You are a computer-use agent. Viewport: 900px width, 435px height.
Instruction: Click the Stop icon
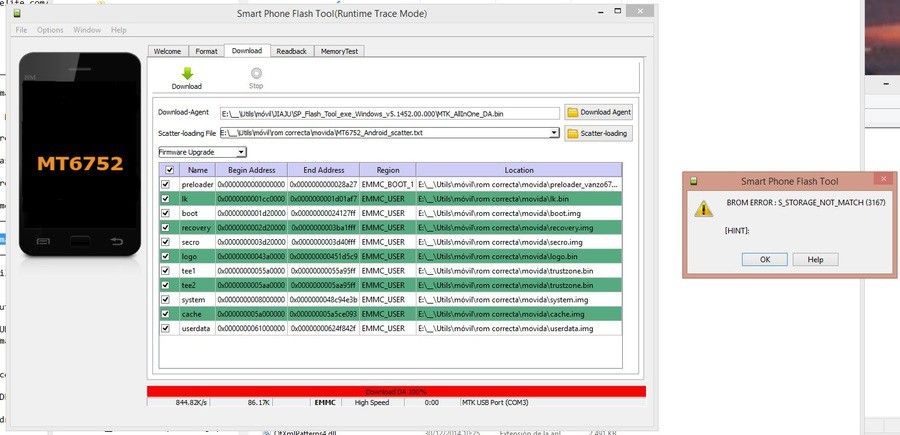(256, 73)
